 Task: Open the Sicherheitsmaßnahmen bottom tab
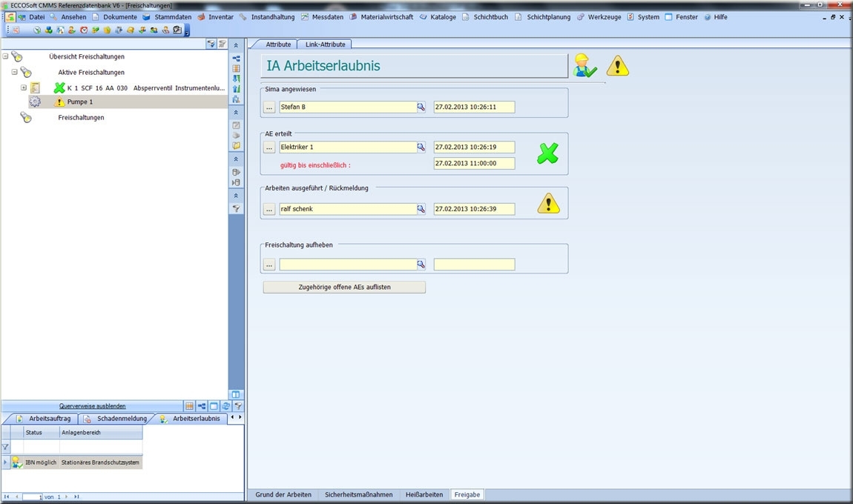358,495
